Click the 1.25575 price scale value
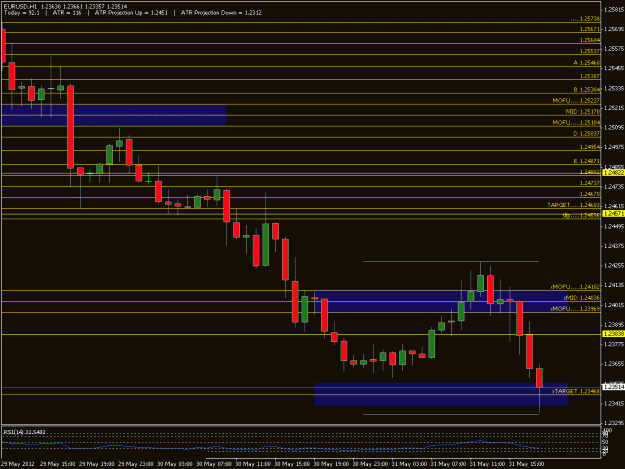The width and height of the screenshot is (625, 469). coord(614,49)
